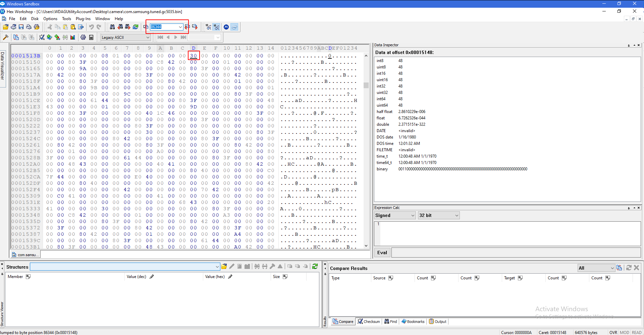Switch to the Find results tab
The width and height of the screenshot is (644, 335).
click(x=391, y=322)
